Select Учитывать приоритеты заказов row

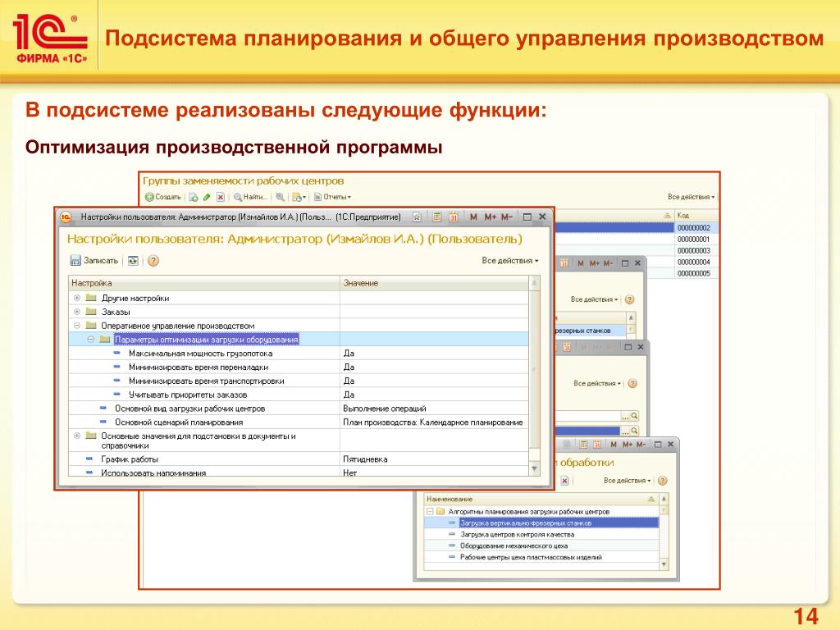[299, 395]
